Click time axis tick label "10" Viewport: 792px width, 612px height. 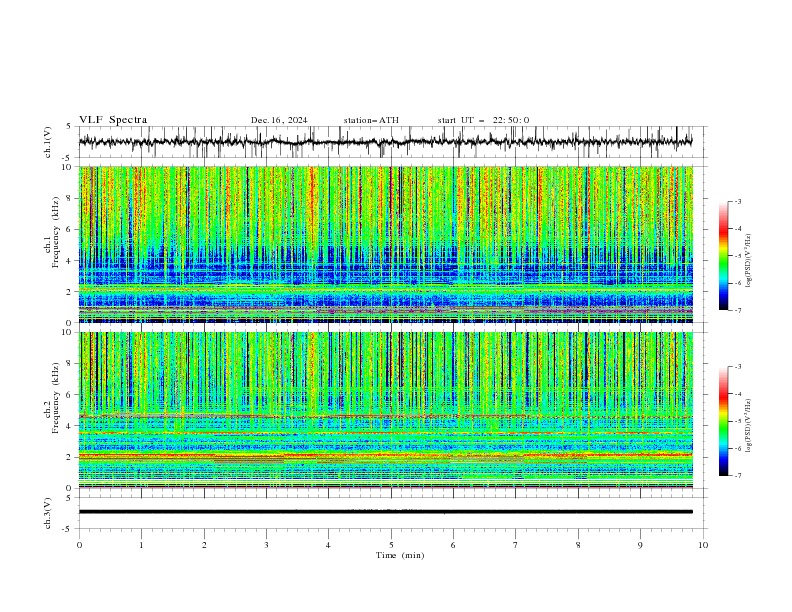[703, 545]
